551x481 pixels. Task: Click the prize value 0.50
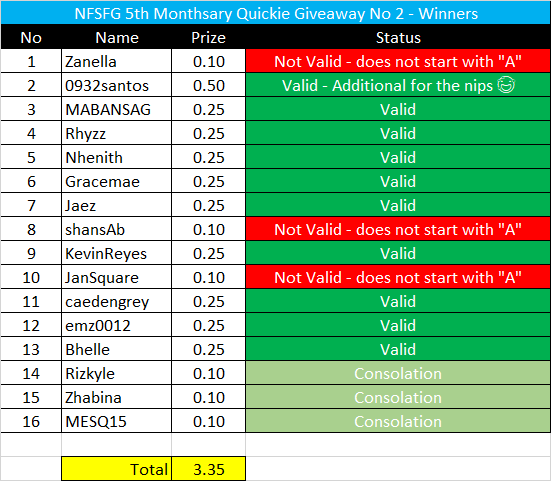pos(208,85)
